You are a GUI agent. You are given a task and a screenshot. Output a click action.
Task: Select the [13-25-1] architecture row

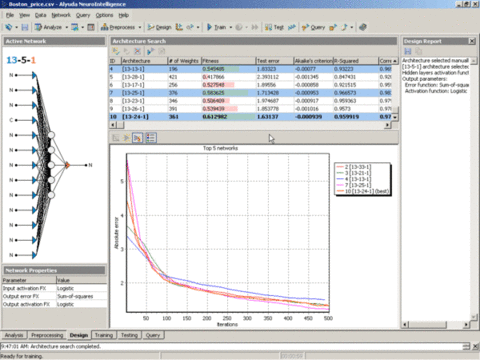click(251, 93)
